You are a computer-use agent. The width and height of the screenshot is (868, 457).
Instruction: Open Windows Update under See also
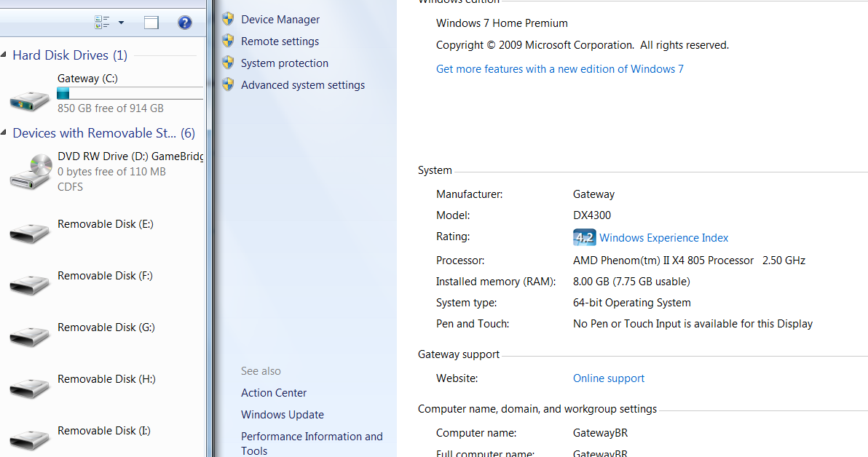(x=282, y=415)
